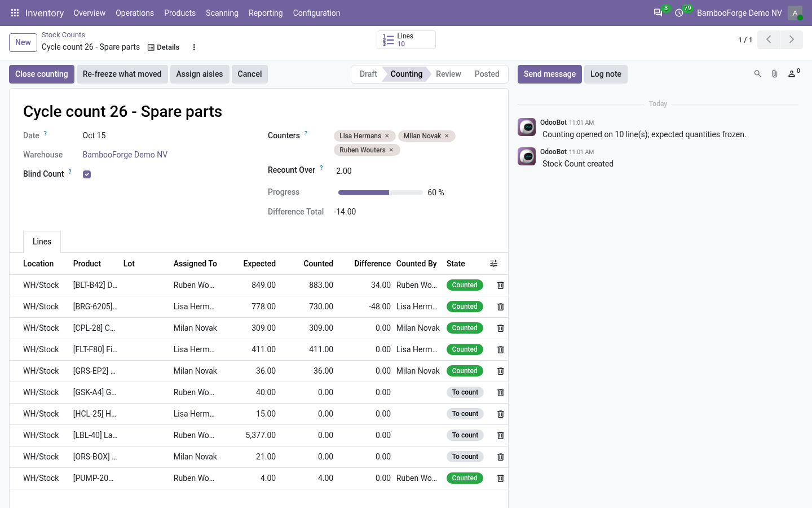The height and width of the screenshot is (508, 812).
Task: Click the Log note button
Action: [x=606, y=74]
